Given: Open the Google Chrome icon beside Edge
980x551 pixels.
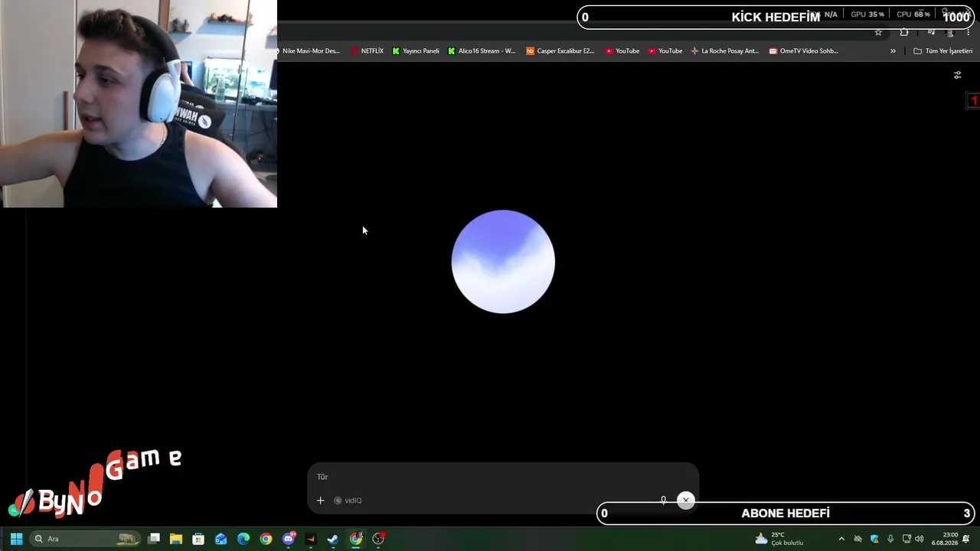Looking at the screenshot, I should [x=266, y=539].
